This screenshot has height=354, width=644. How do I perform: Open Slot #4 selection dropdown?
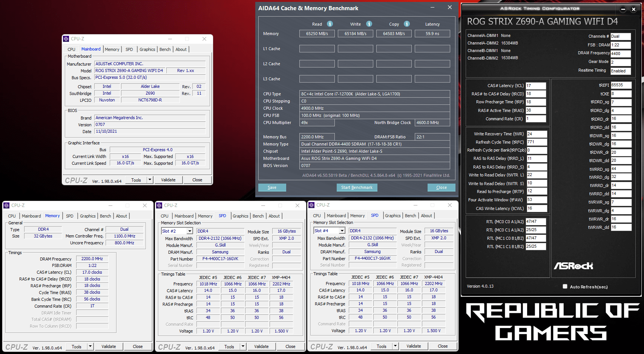pyautogui.click(x=342, y=231)
